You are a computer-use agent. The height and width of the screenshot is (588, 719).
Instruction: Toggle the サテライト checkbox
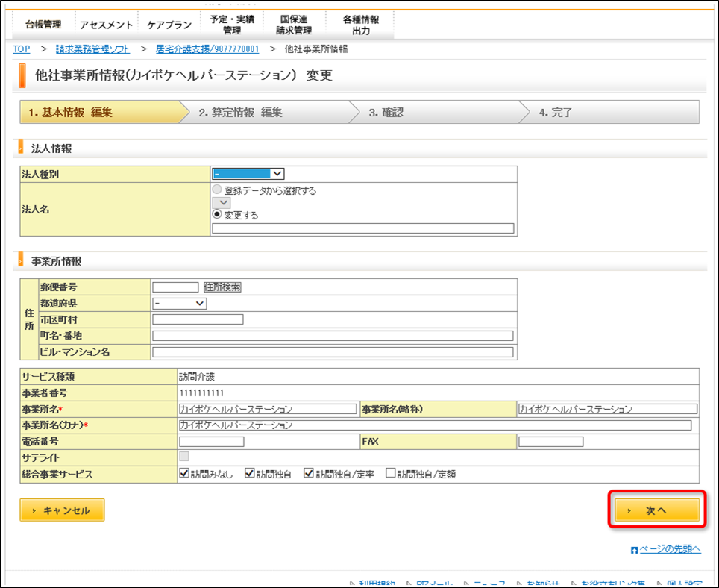click(x=184, y=457)
